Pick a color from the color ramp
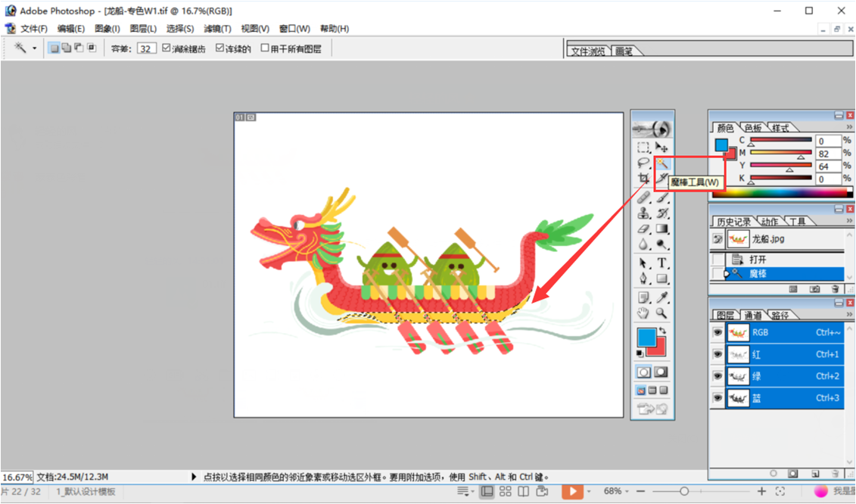 pos(782,191)
